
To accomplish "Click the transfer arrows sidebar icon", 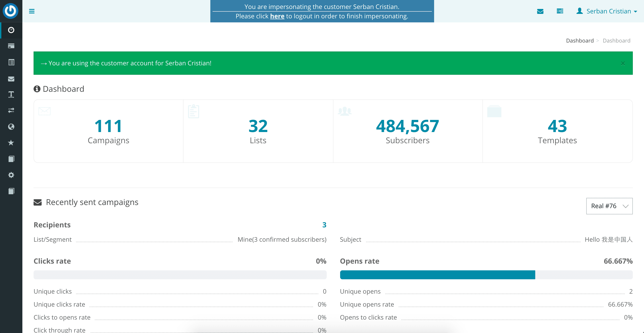I will pos(11,110).
